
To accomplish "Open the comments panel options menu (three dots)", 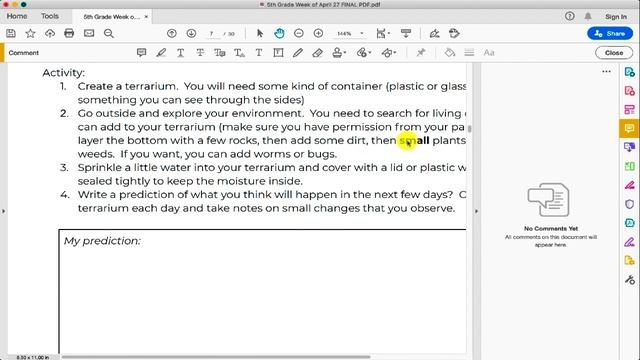I will tap(607, 71).
